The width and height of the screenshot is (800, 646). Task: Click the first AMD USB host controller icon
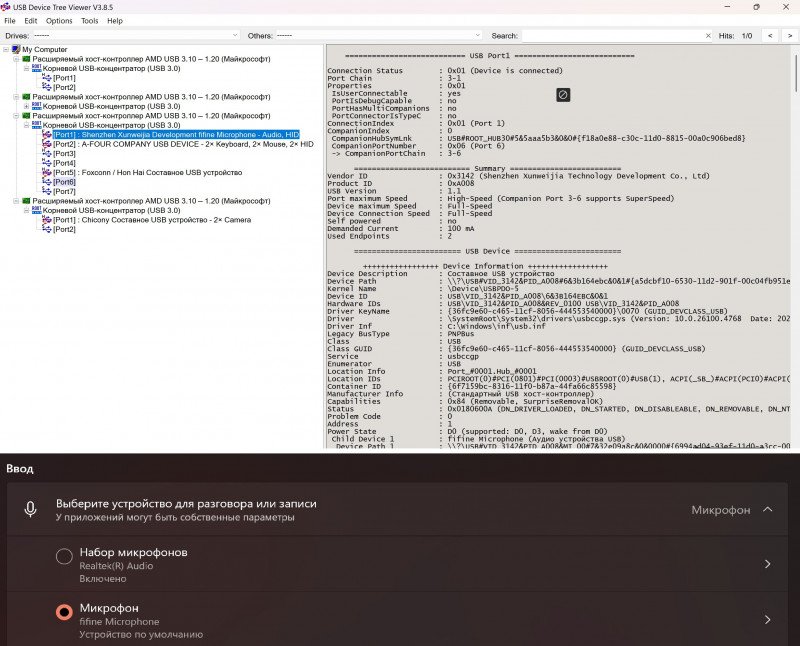(26, 59)
